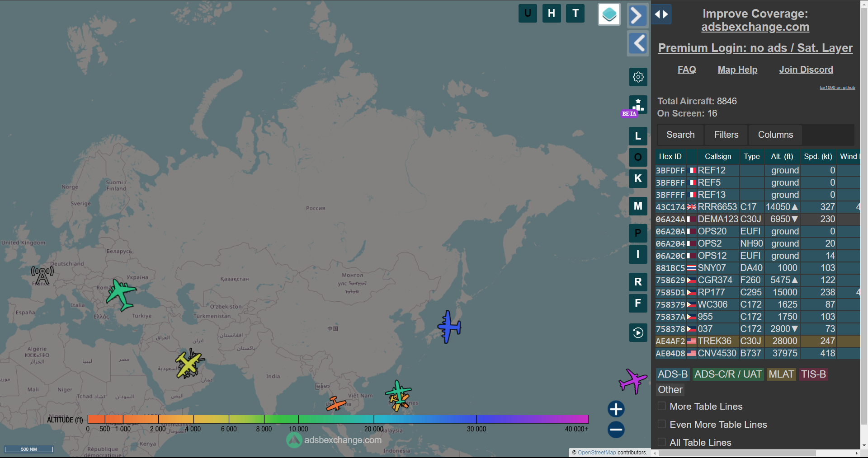Image resolution: width=868 pixels, height=458 pixels.
Task: Click the left chevron sidebar button
Action: [637, 43]
